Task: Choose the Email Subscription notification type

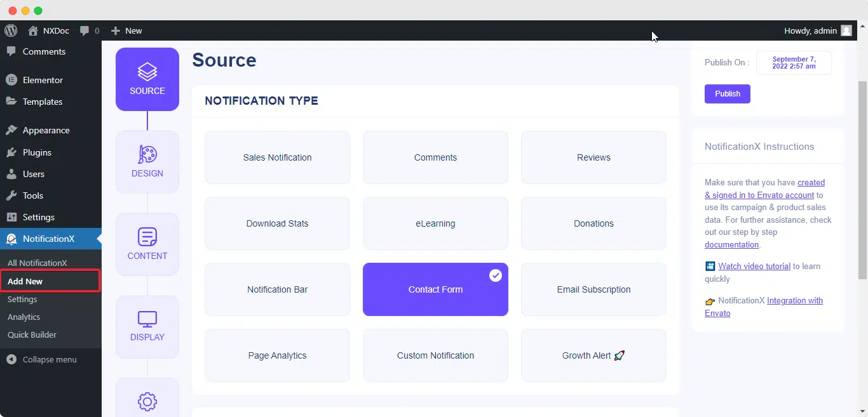Action: [x=593, y=289]
